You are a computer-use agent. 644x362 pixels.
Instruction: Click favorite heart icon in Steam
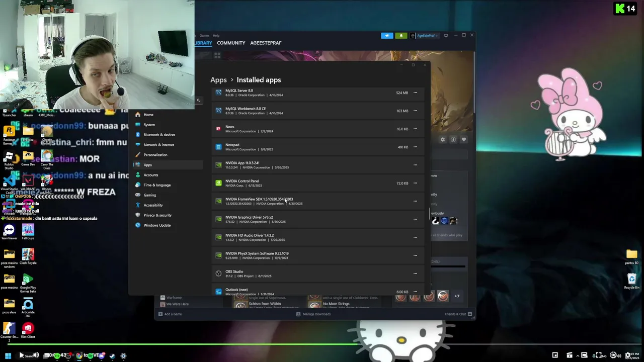click(464, 139)
